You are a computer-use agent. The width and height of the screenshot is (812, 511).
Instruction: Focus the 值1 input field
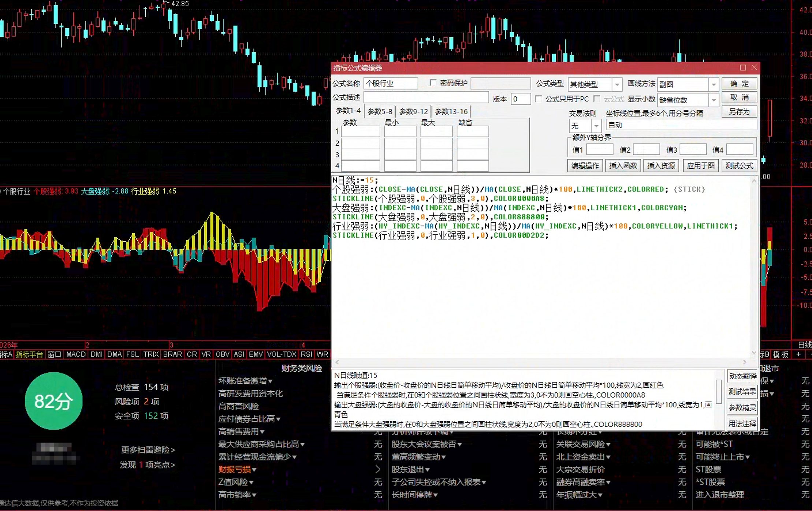pos(600,149)
